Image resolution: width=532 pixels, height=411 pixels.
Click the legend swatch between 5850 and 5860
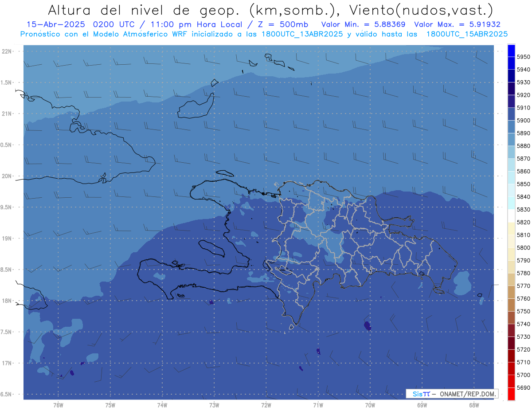click(511, 177)
